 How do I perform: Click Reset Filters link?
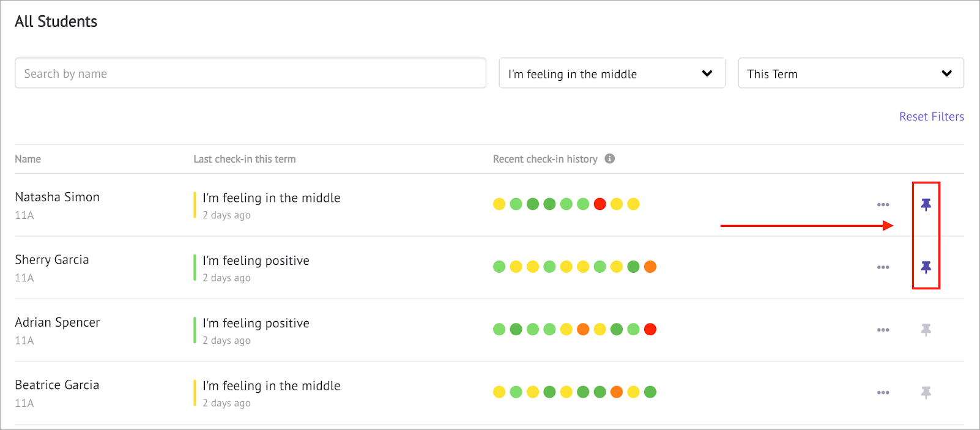point(931,116)
